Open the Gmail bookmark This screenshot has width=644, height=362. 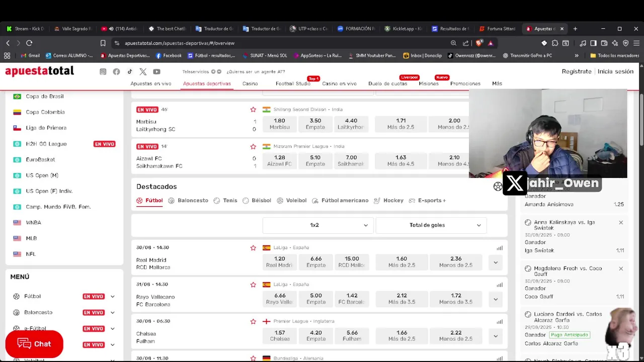[30, 56]
